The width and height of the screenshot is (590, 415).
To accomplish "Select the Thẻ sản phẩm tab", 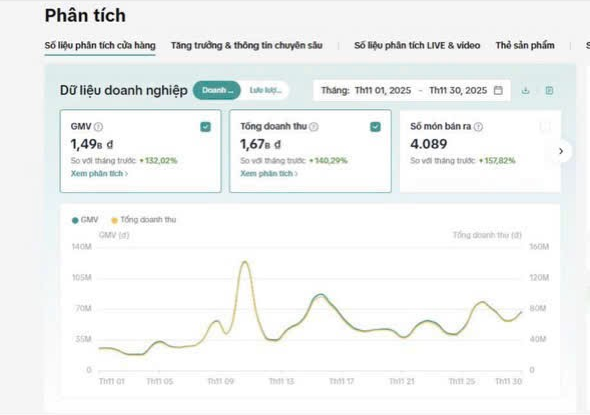I will [x=525, y=46].
